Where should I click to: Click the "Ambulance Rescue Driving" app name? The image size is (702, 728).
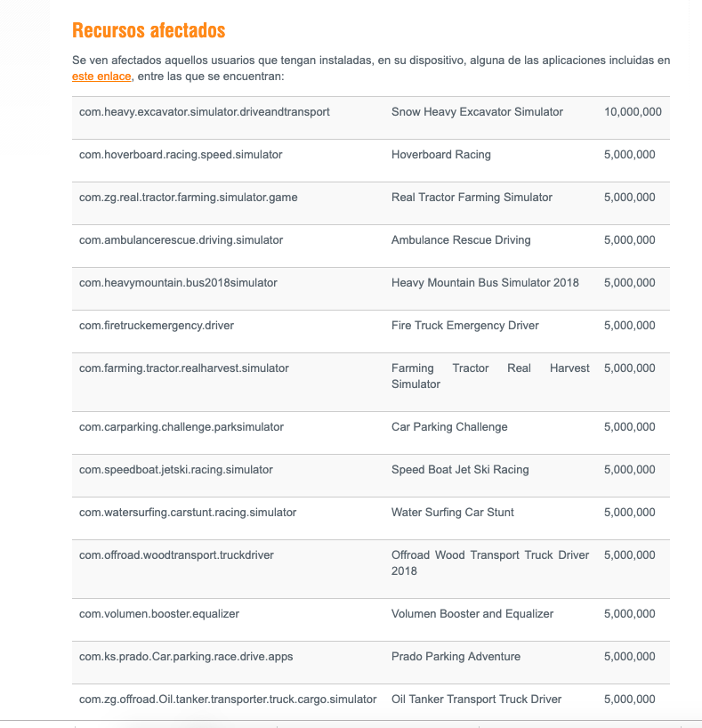pos(461,240)
